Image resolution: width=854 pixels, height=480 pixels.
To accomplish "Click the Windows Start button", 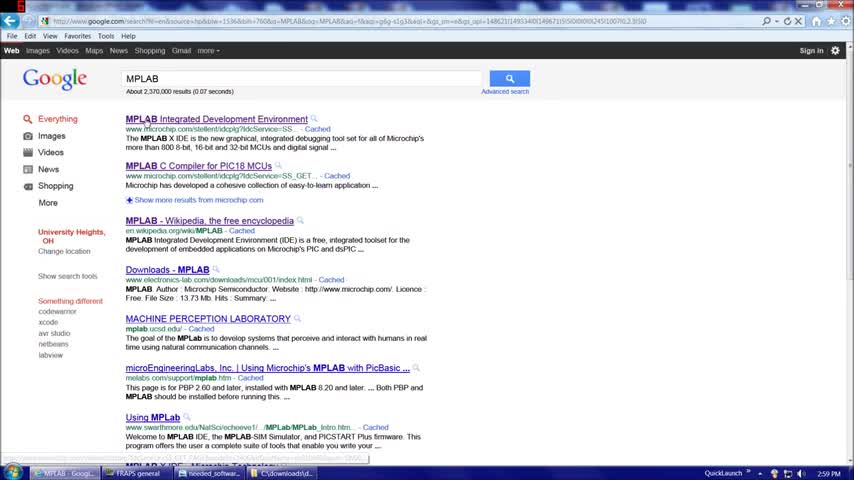I will [12, 472].
